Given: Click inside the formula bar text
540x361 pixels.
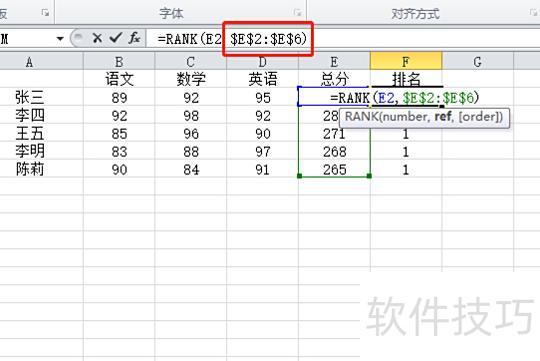Looking at the screenshot, I should pyautogui.click(x=232, y=39).
